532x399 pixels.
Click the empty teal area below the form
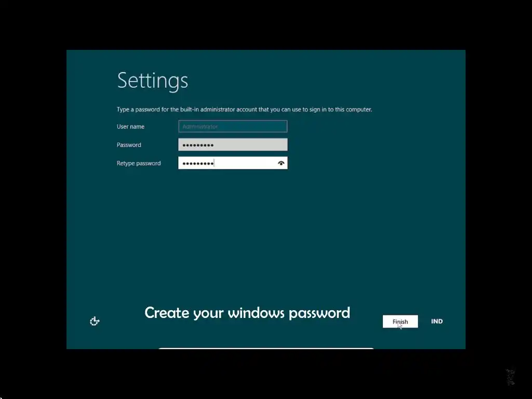[266, 234]
